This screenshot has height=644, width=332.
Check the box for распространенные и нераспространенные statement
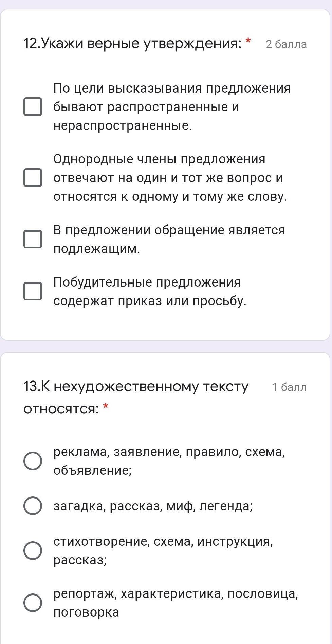(33, 107)
